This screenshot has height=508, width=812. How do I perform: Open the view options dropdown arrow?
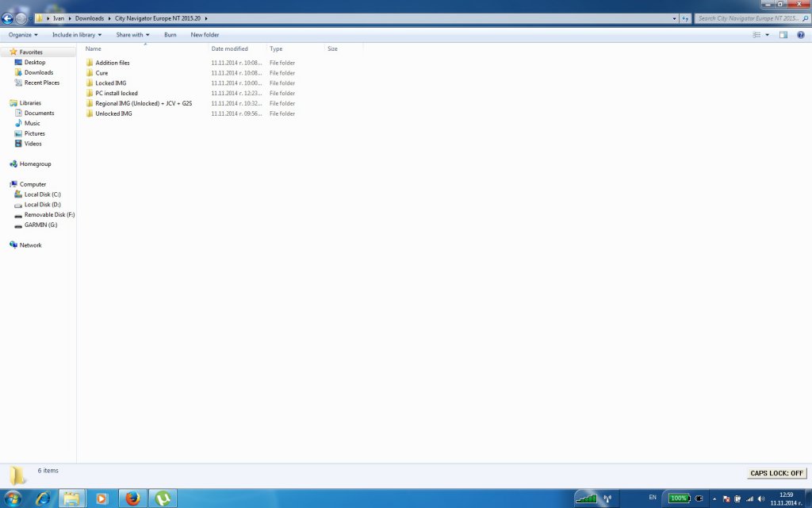[x=767, y=35]
